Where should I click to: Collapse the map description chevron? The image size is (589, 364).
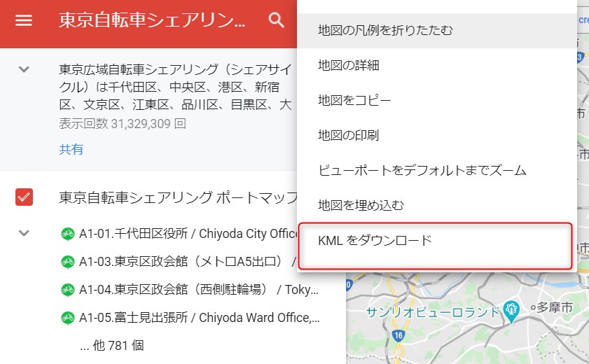pos(25,69)
